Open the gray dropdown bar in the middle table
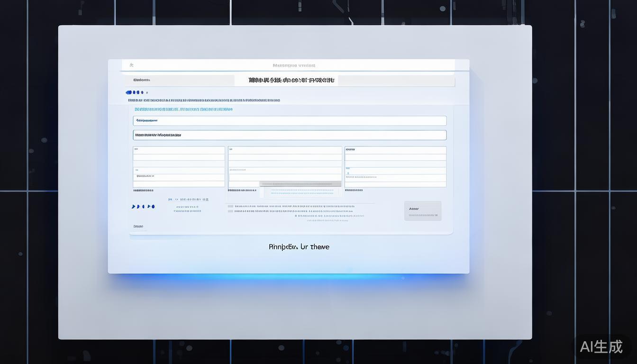 tap(300, 184)
